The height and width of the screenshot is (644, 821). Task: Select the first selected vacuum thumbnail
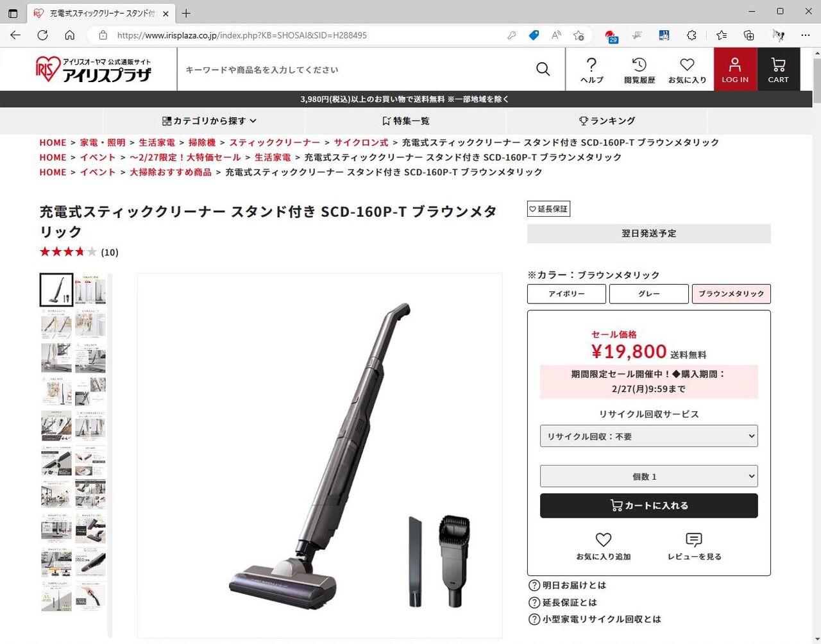[56, 290]
